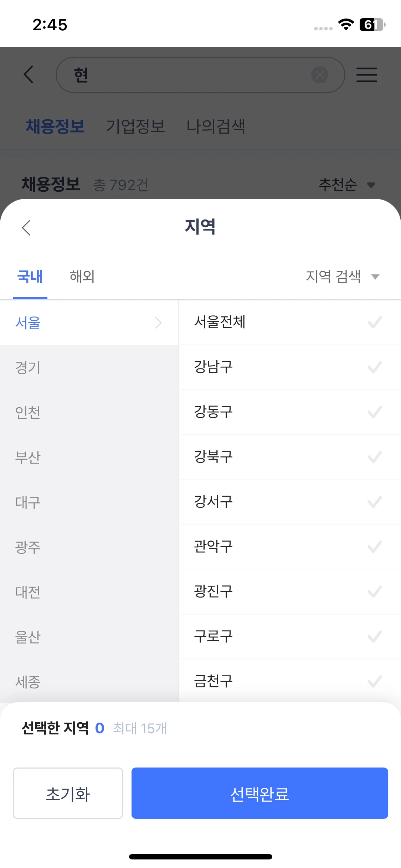Expand the 서울 region chevron
Image resolution: width=401 pixels, height=868 pixels.
[158, 323]
